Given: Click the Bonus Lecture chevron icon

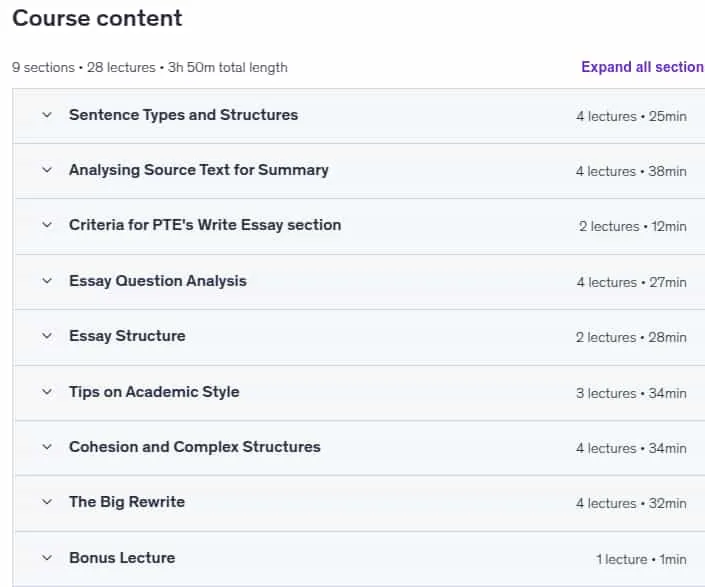Looking at the screenshot, I should coord(47,558).
